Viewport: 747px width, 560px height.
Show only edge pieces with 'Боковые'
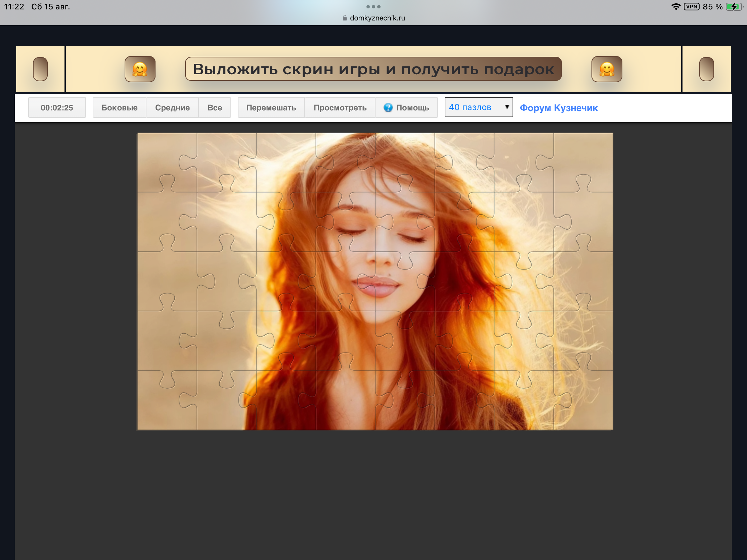pos(120,108)
